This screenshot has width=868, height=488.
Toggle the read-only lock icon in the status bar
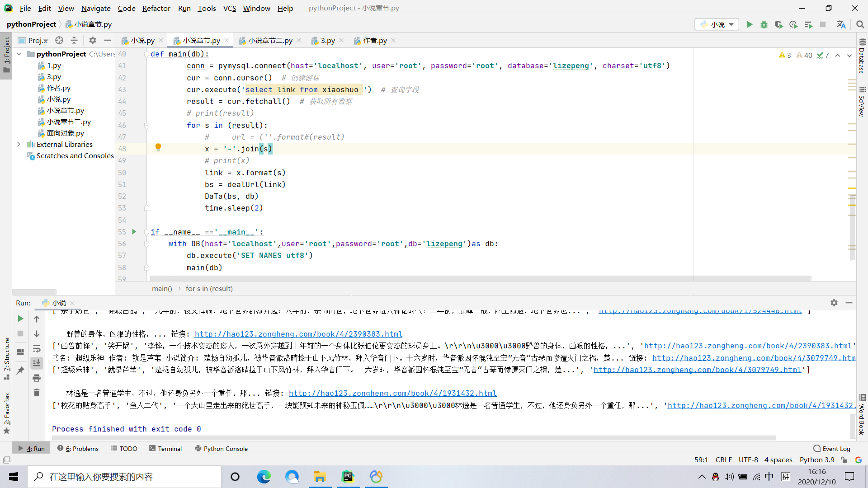tap(844, 460)
